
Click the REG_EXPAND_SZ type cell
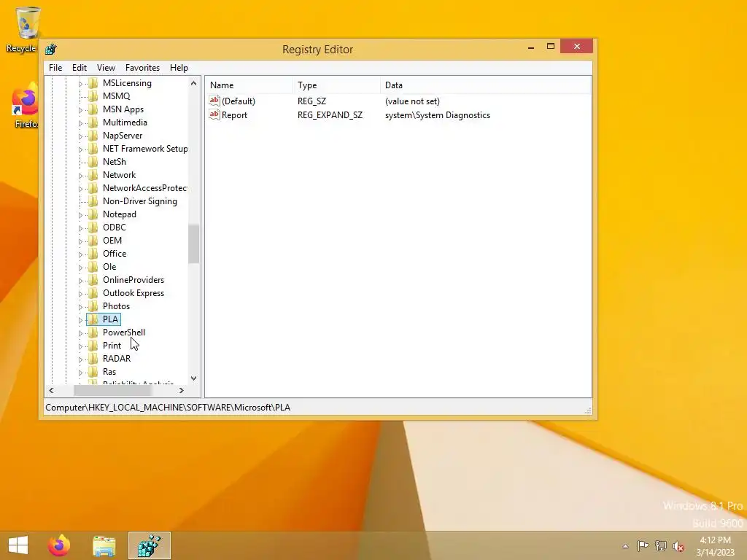330,115
